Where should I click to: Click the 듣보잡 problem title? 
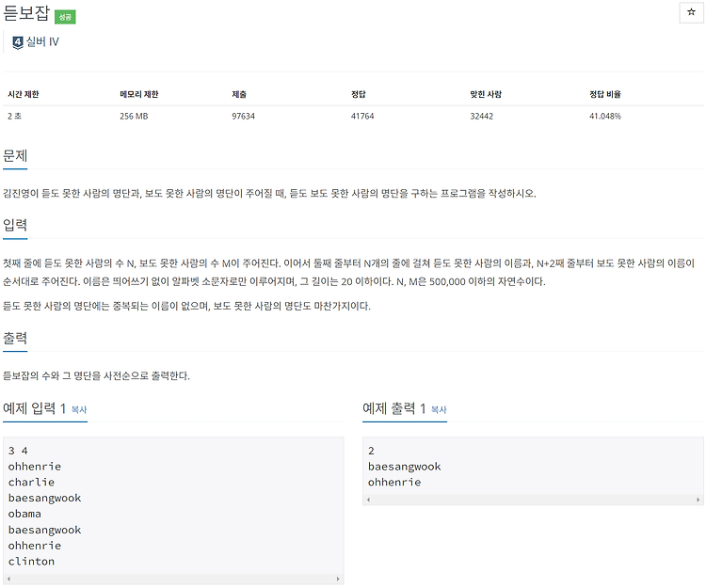click(26, 12)
